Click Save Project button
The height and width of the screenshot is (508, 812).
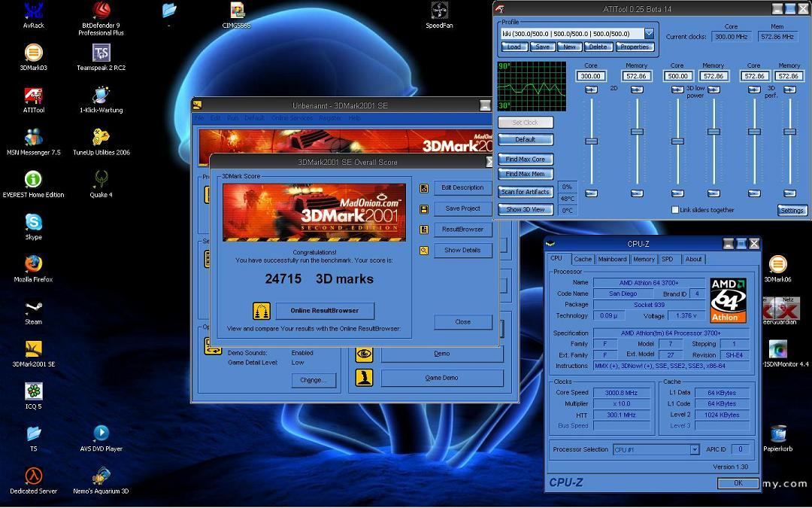[x=462, y=208]
